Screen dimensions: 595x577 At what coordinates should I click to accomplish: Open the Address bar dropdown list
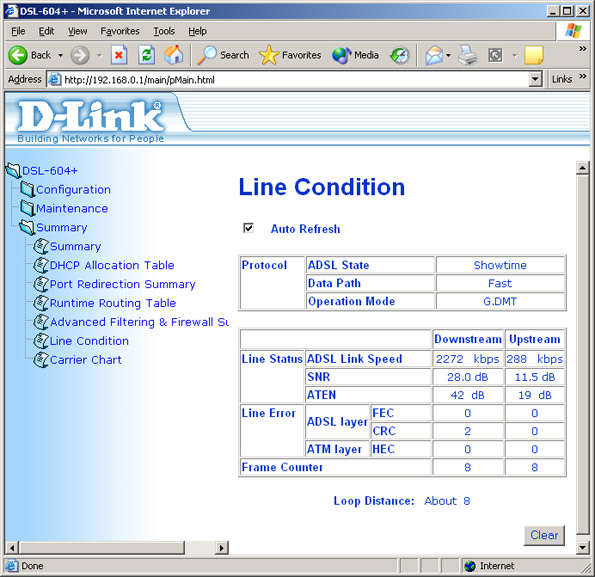(535, 79)
